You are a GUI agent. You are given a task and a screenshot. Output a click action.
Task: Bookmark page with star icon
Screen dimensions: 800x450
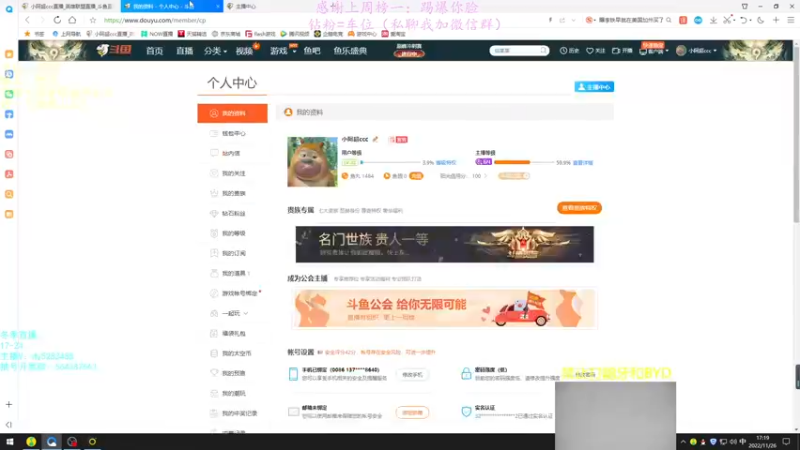click(x=92, y=20)
